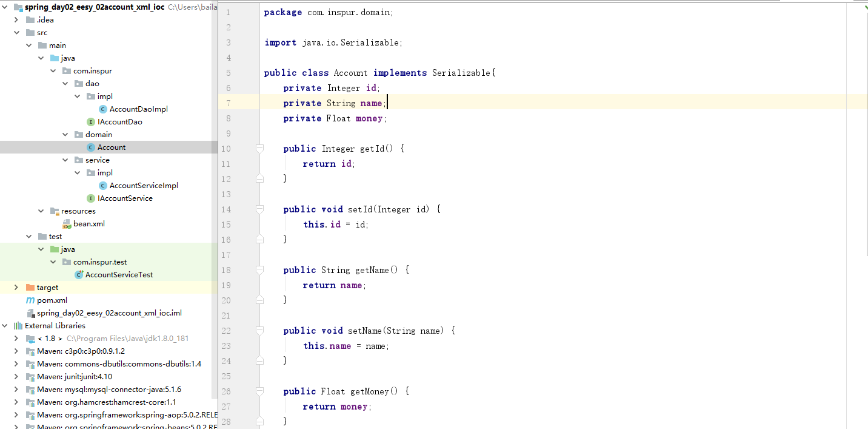The width and height of the screenshot is (868, 429).
Task: Click the pom.xml Maven icon
Action: (30, 300)
